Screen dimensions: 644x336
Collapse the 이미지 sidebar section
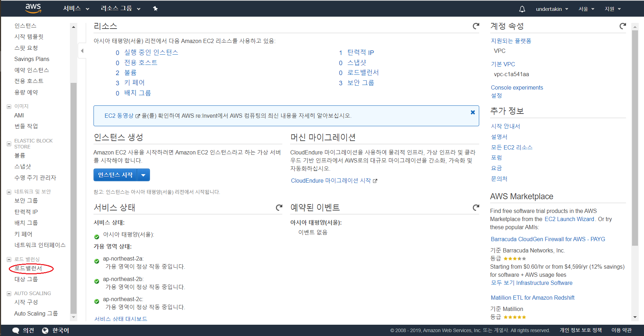pos(9,106)
